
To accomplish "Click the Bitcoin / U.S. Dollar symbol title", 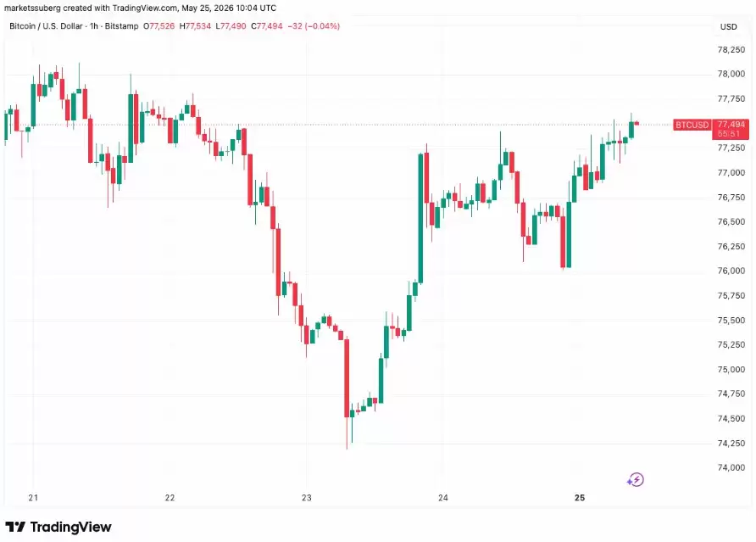I will coord(46,26).
